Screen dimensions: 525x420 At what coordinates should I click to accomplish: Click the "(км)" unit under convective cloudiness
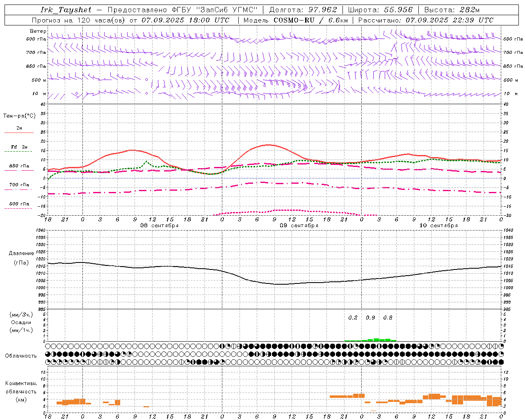(21, 399)
